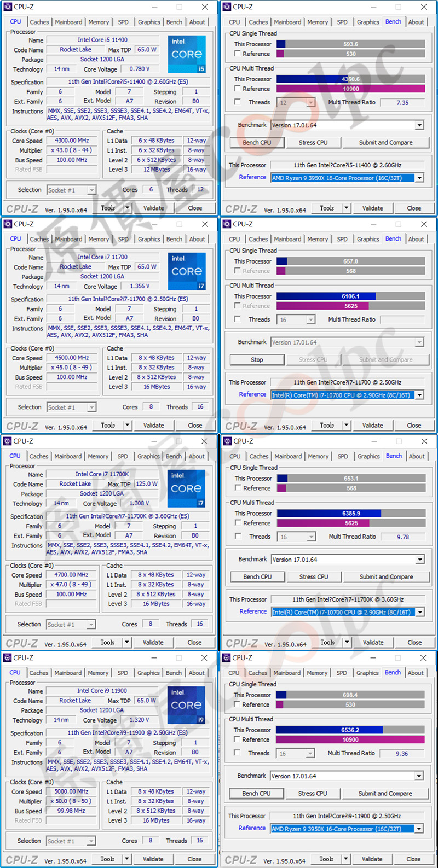
Task: Open Benchmark version dropdown in i5-11400 Bench window
Action: click(419, 125)
